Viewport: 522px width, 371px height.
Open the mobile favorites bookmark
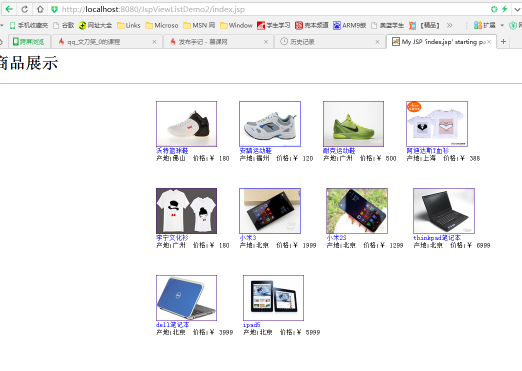point(29,25)
